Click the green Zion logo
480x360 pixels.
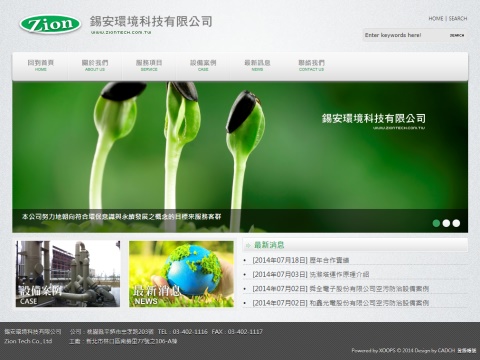(x=50, y=25)
